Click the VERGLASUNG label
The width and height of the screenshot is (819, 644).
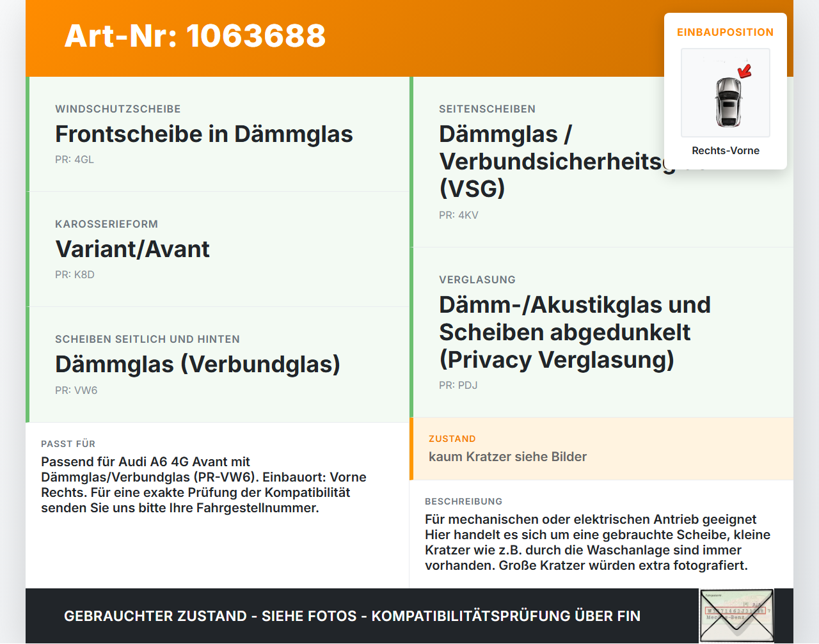(477, 279)
